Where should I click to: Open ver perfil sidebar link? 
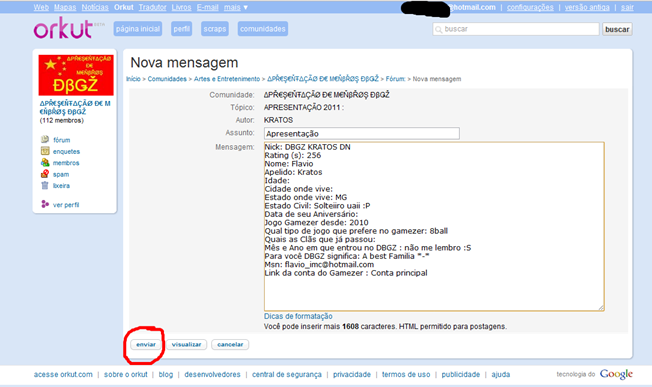(x=66, y=205)
